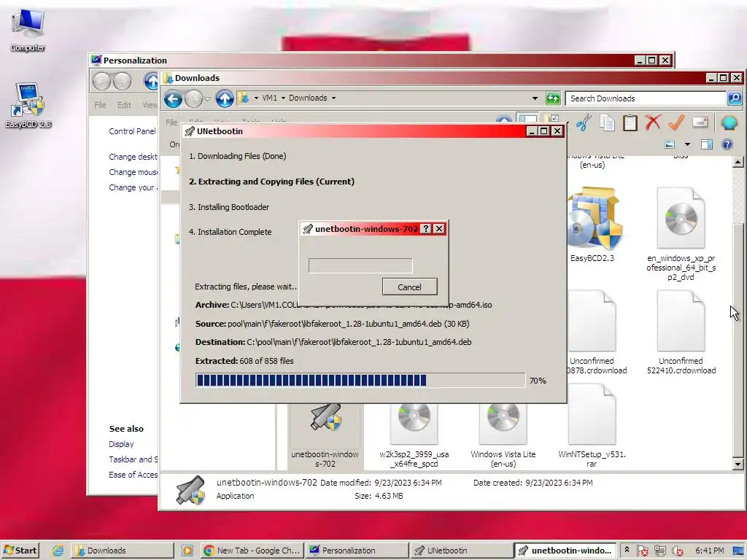Open the Taskbar and Start Menu link
This screenshot has height=560, width=747.
[133, 459]
